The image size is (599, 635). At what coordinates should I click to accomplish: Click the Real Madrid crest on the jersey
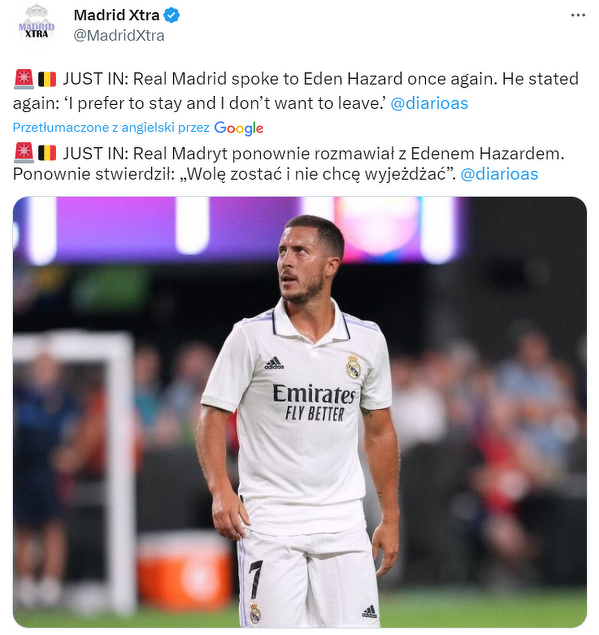[353, 367]
